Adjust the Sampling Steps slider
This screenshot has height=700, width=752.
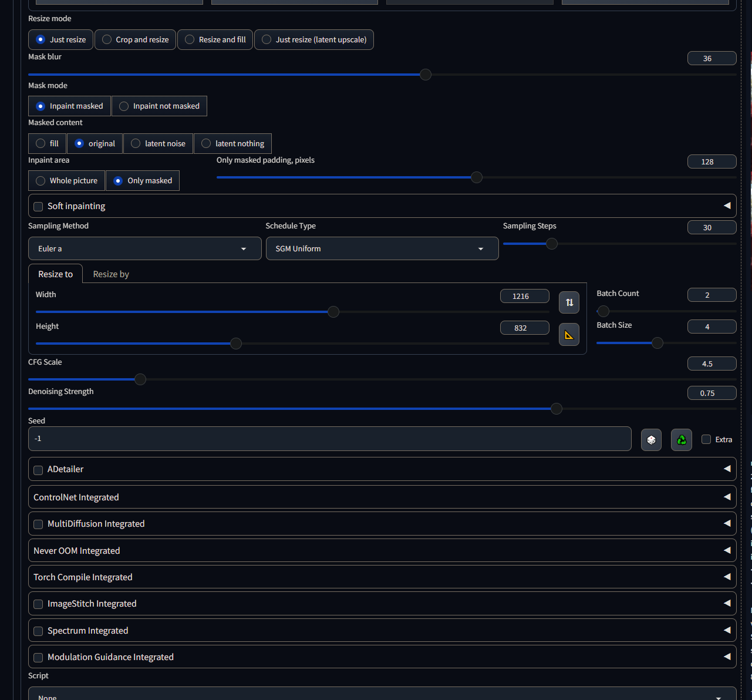tap(619, 244)
